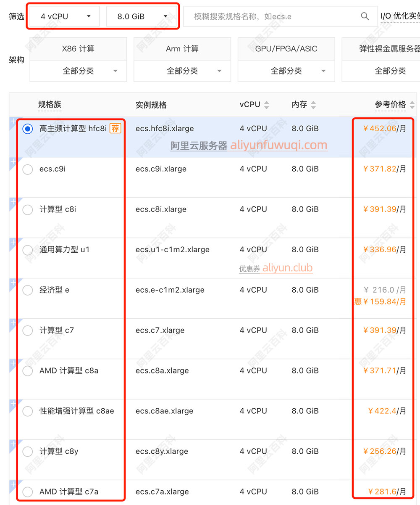Select the 高主频计算型 hfc8i radio button
The image size is (420, 505).
tap(28, 129)
